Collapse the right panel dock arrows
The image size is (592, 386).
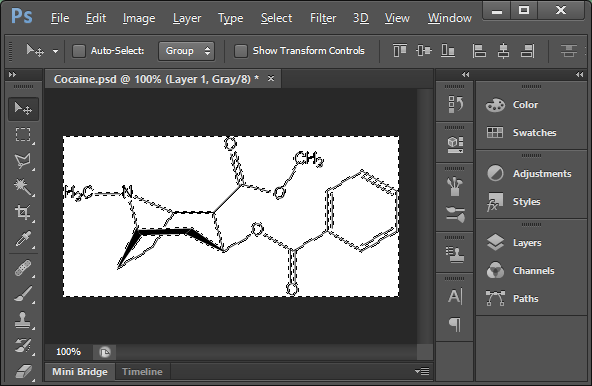(580, 75)
